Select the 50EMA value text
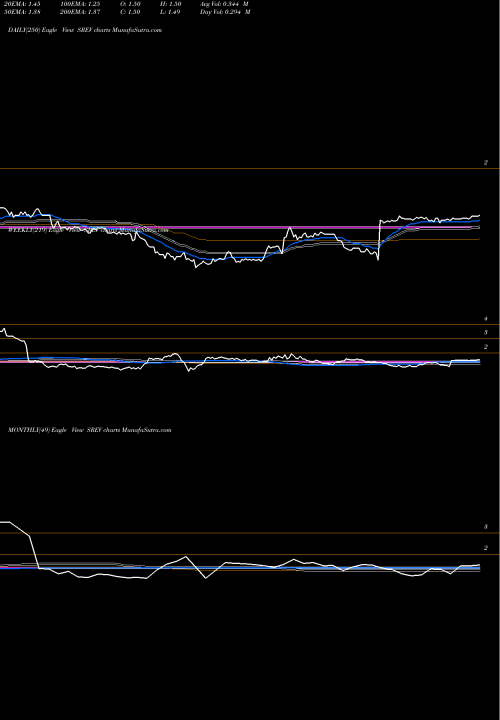The height and width of the screenshot is (720, 500). (x=21, y=12)
